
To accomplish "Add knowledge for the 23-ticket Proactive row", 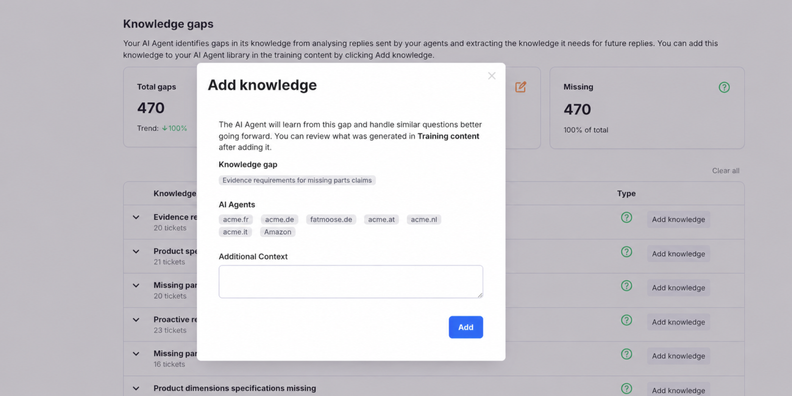I will coord(678,322).
